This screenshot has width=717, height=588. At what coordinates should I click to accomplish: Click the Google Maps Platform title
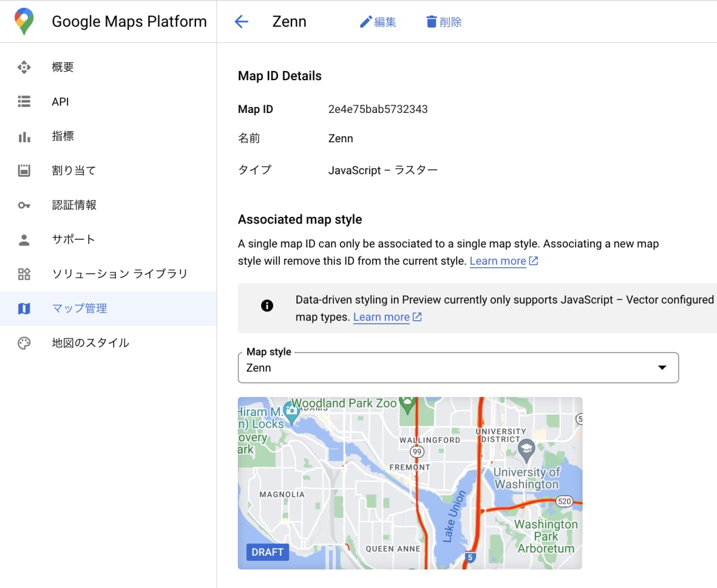129,22
